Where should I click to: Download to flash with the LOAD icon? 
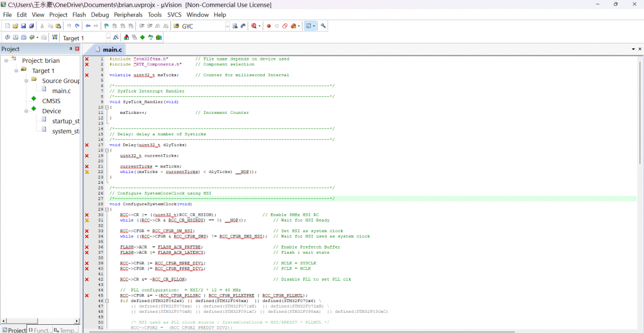click(x=55, y=37)
